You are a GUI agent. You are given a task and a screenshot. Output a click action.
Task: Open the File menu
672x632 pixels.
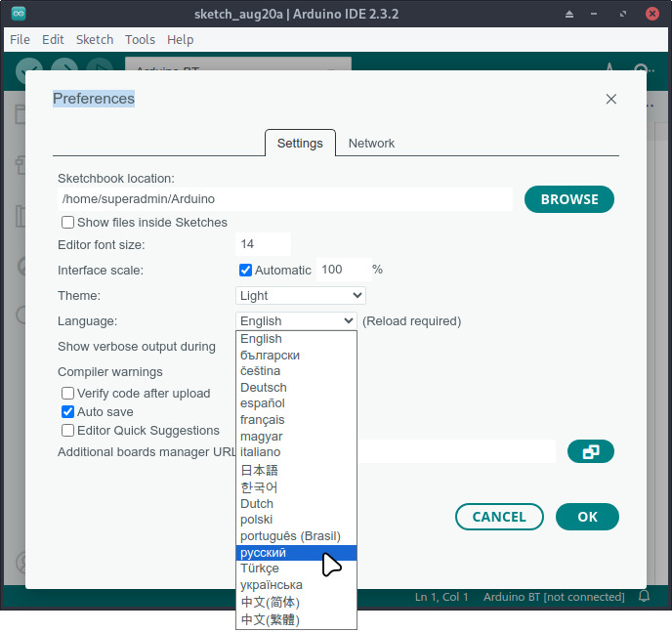click(20, 40)
